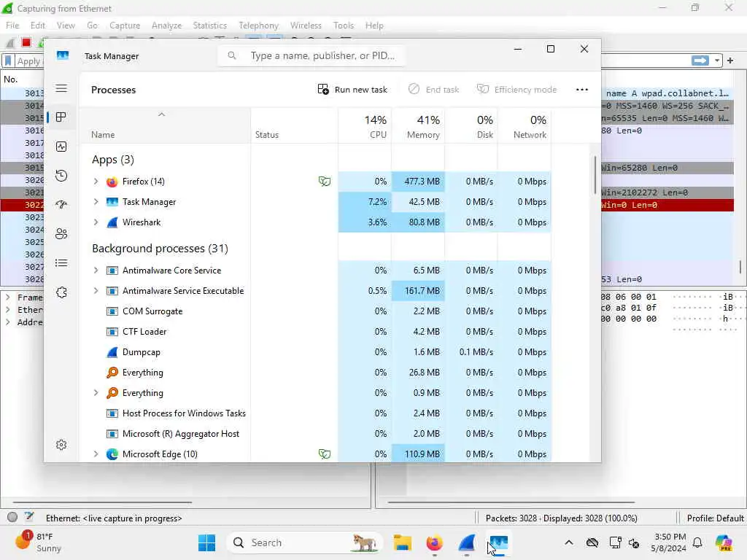The image size is (747, 560).
Task: Click End task button
Action: coord(434,90)
